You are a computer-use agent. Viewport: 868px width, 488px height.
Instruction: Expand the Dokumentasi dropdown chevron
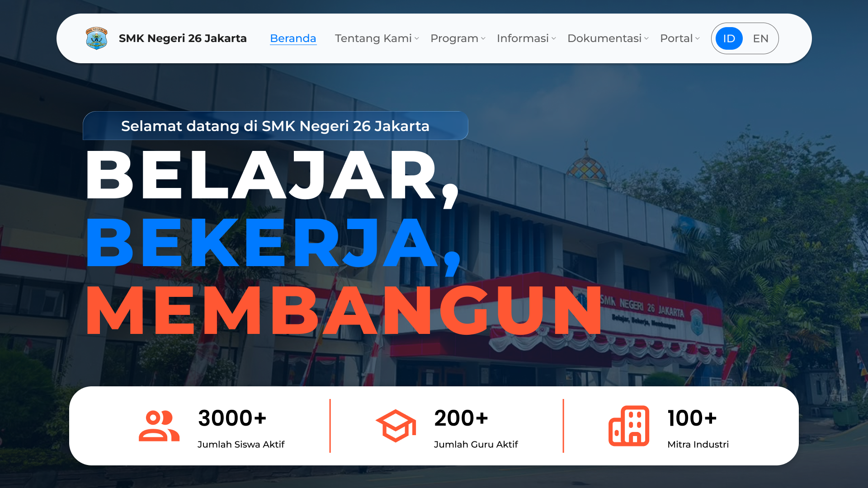point(646,38)
